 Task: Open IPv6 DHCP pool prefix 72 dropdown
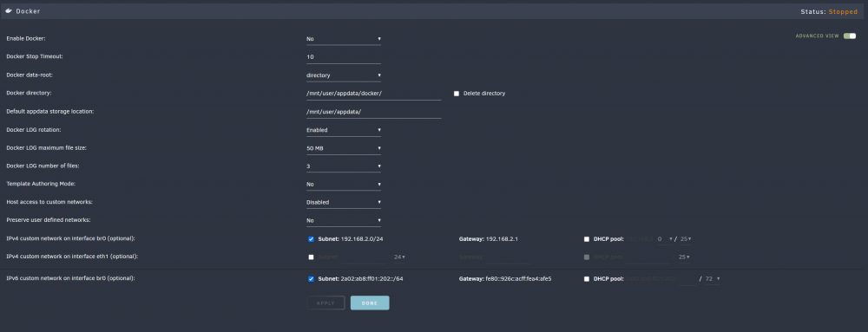(713, 279)
